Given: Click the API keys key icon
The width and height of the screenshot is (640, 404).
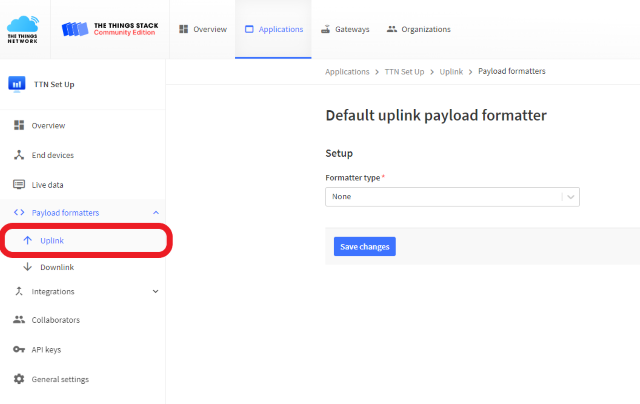Looking at the screenshot, I should [x=19, y=349].
